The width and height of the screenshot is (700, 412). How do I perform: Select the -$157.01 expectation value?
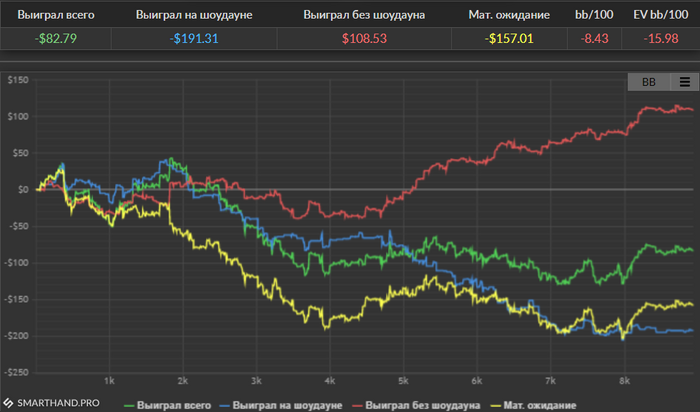509,38
